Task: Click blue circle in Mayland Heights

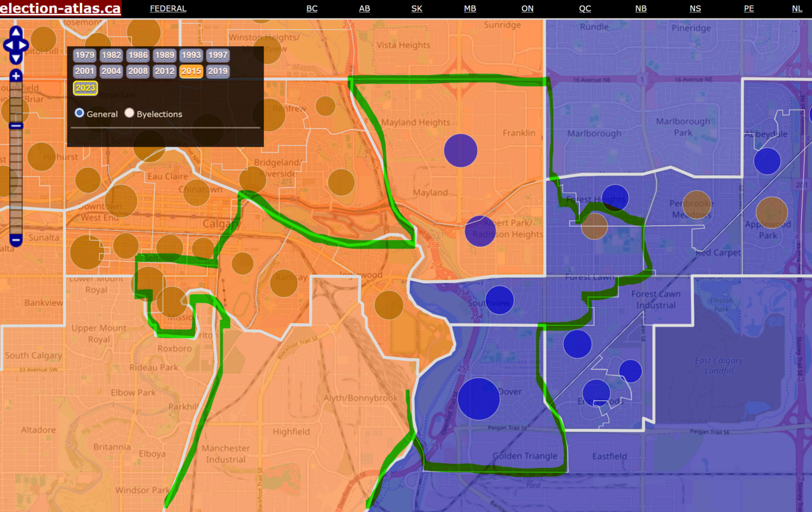Action: [x=460, y=150]
